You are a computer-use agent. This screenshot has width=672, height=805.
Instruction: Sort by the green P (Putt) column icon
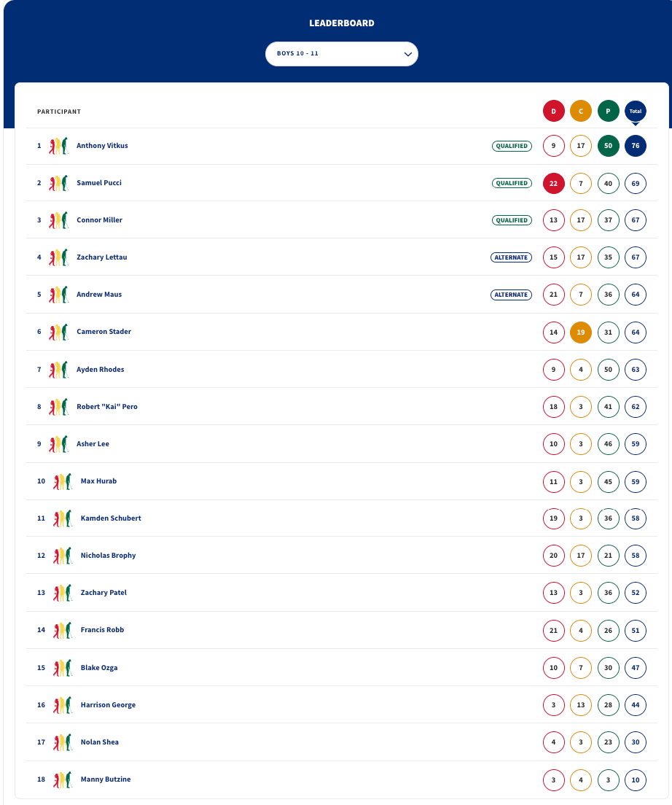(x=609, y=111)
